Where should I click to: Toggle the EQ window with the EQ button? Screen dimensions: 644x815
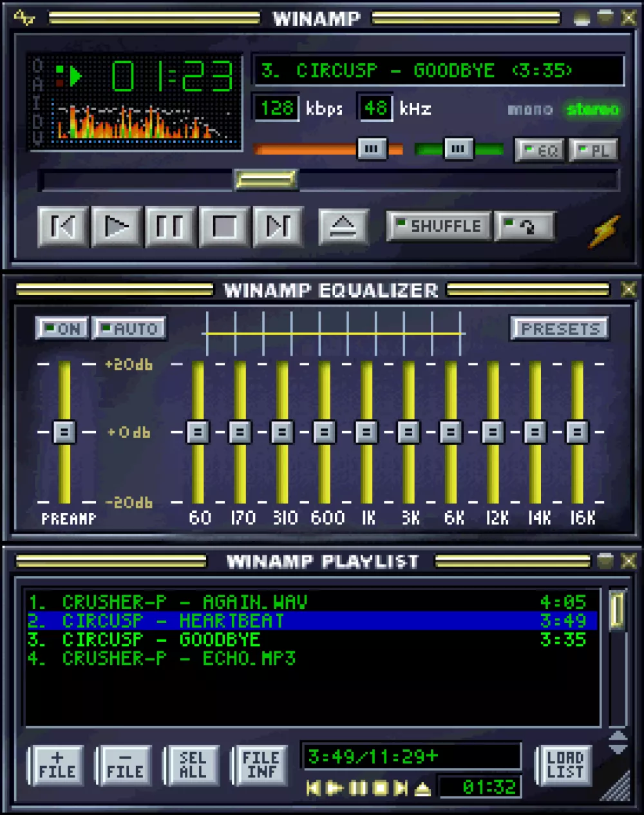coord(540,149)
